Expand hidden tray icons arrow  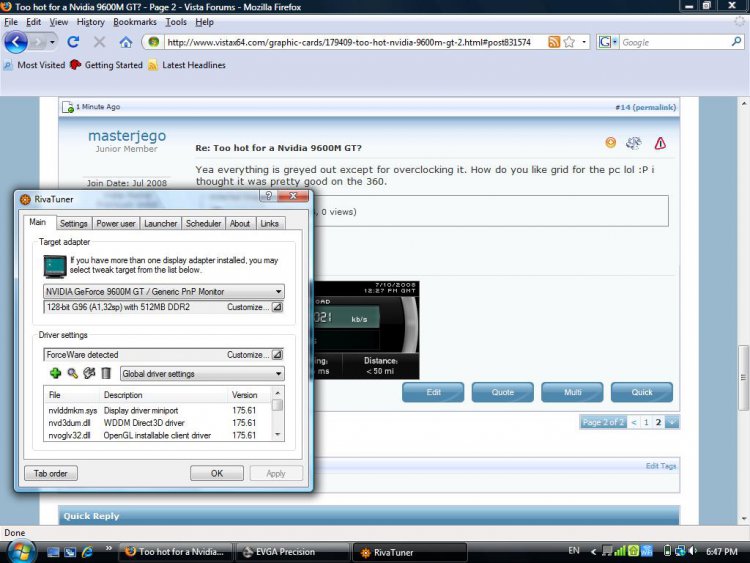point(594,552)
